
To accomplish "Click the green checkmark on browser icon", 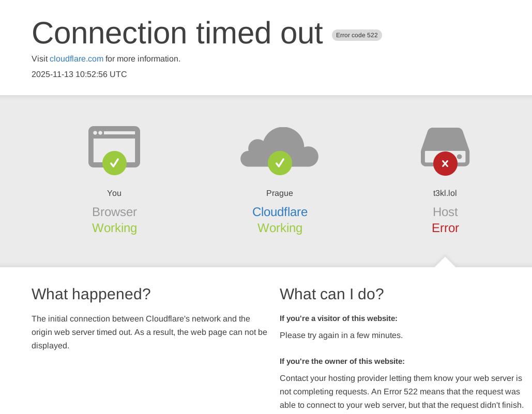I will [114, 163].
